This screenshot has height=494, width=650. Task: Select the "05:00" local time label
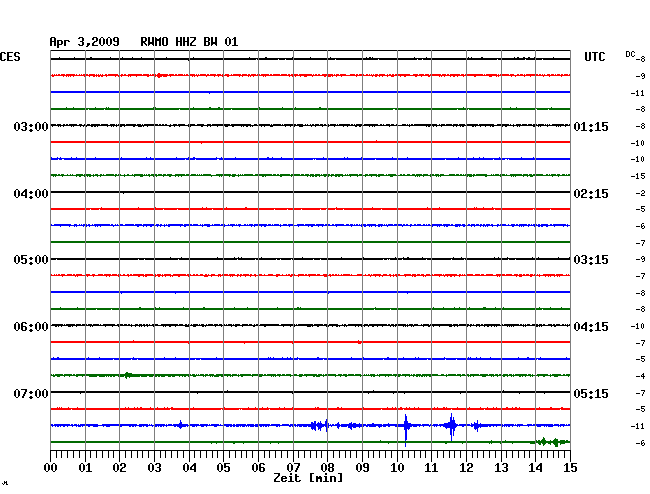(x=31, y=260)
